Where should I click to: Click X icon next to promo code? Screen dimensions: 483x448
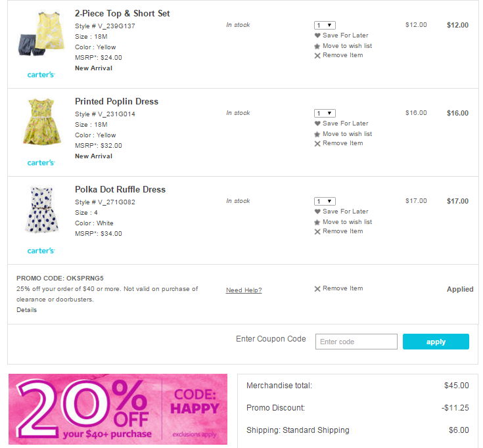pyautogui.click(x=317, y=288)
